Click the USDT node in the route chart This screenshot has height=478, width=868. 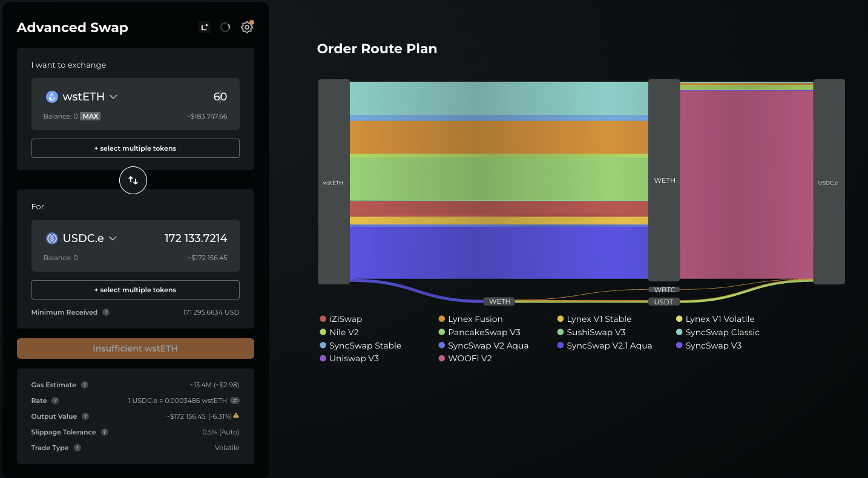pyautogui.click(x=664, y=301)
